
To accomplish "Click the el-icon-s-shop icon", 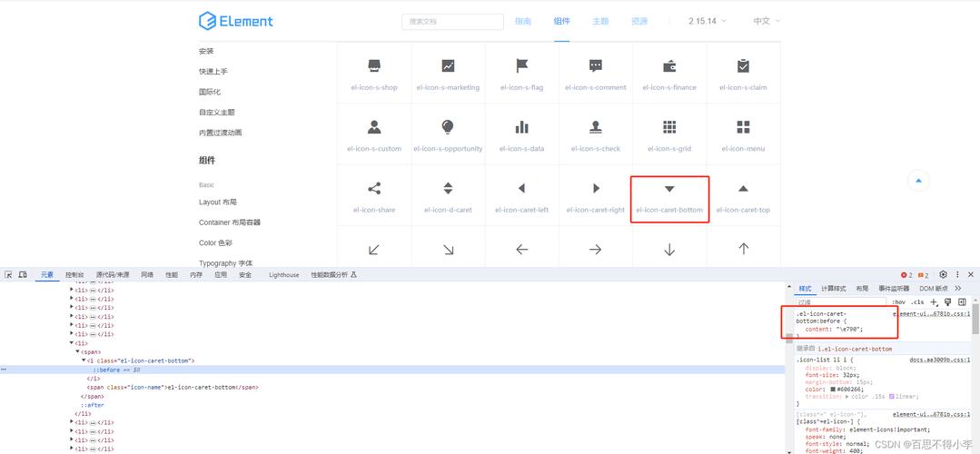I will 374,66.
